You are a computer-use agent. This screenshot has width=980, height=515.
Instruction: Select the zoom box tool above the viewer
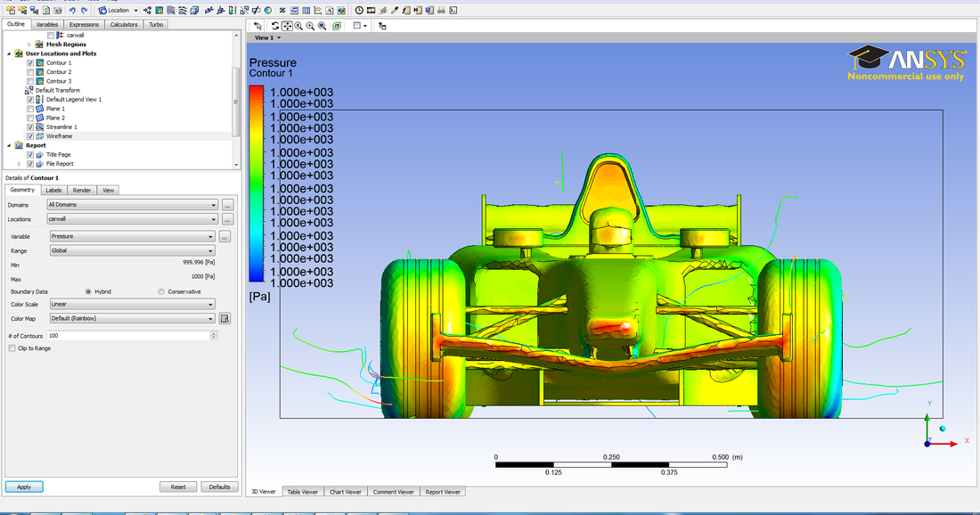[x=298, y=26]
